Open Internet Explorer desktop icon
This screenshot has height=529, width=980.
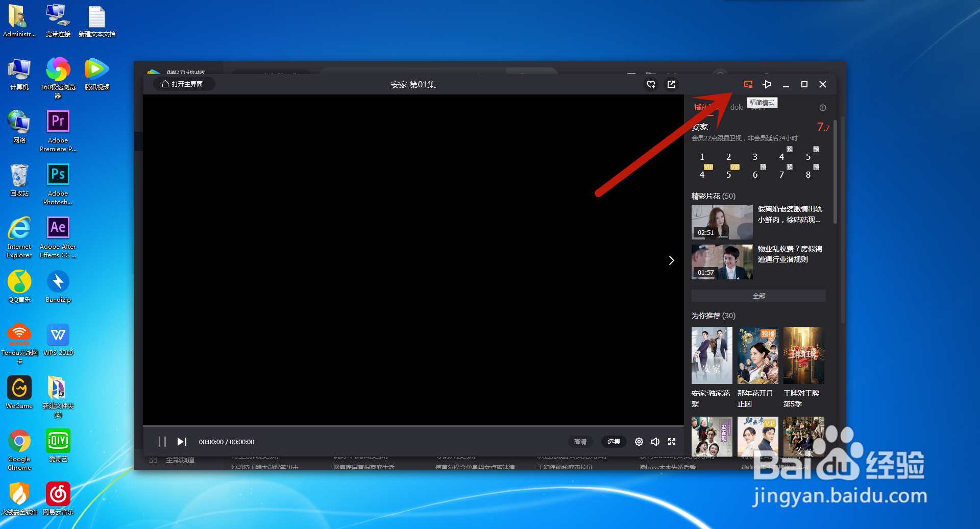19,237
